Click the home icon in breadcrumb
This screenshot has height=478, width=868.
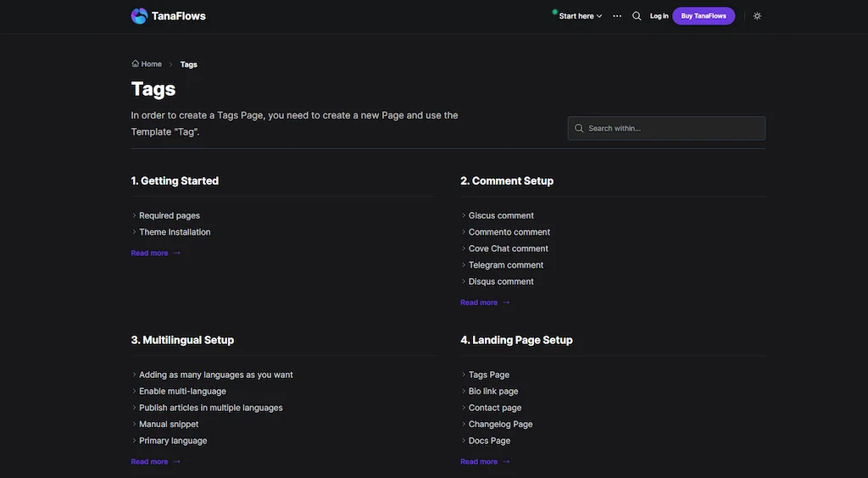[135, 64]
